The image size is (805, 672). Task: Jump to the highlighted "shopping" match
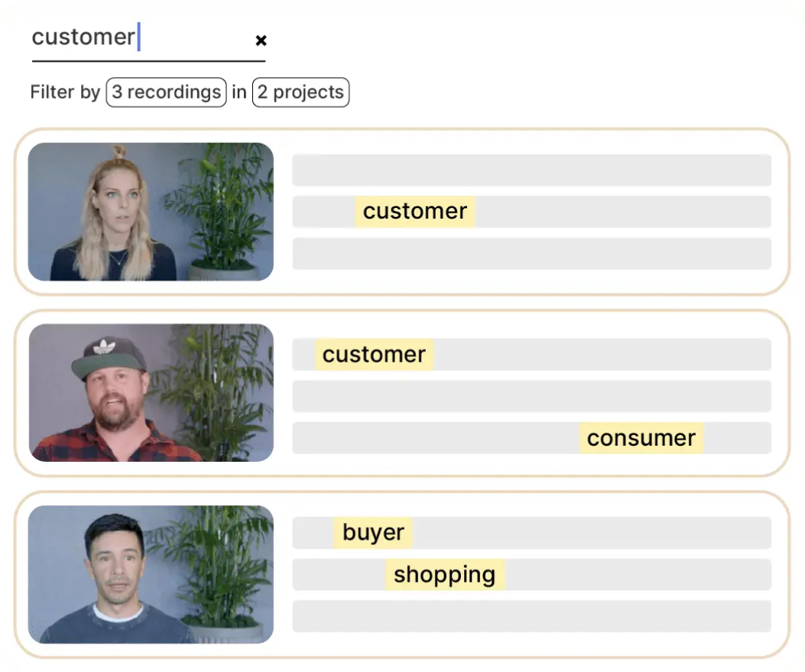(x=444, y=575)
